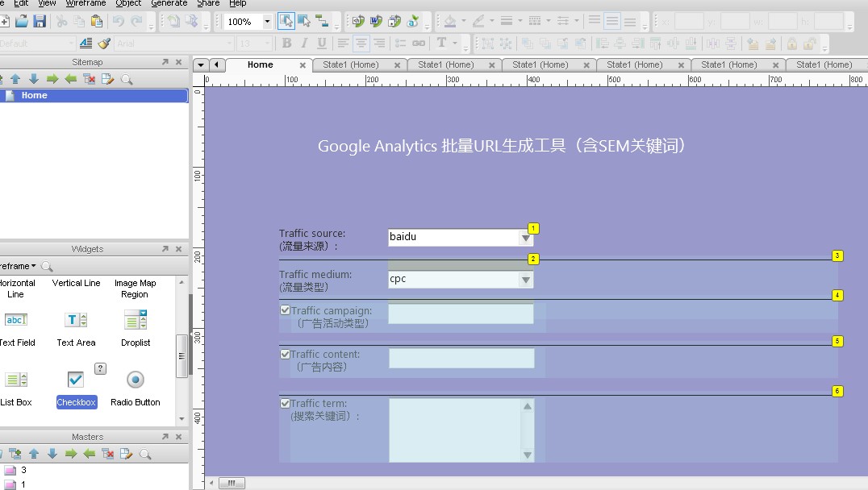Viewport: 868px width, 490px height.
Task: Click Traffic campaign text field
Action: 461,314
